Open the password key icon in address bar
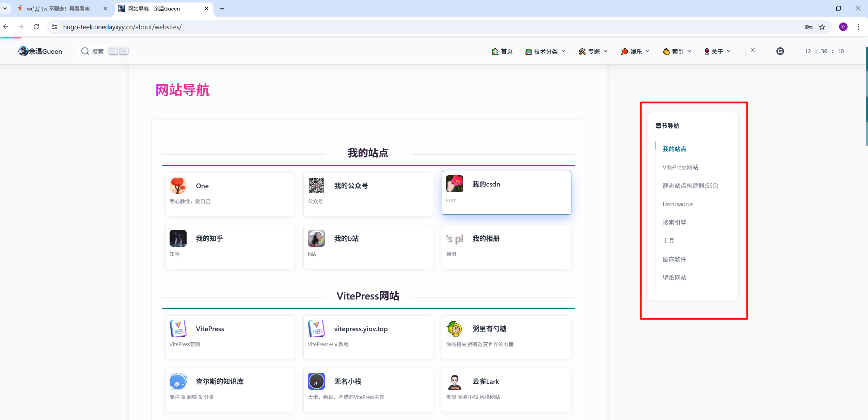868x420 pixels. 808,27
